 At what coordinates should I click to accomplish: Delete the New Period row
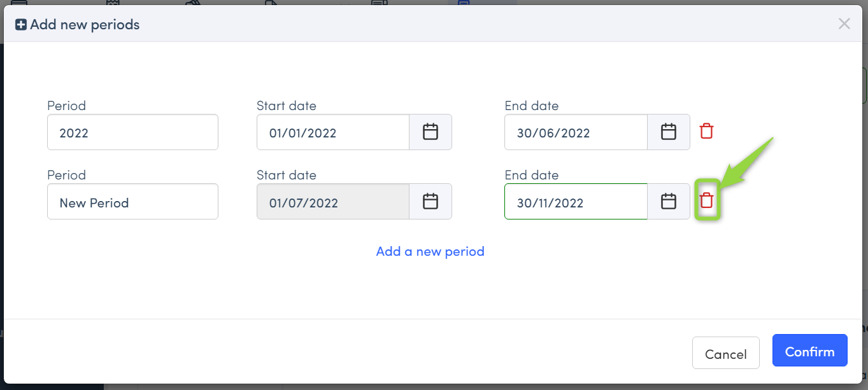pos(706,201)
